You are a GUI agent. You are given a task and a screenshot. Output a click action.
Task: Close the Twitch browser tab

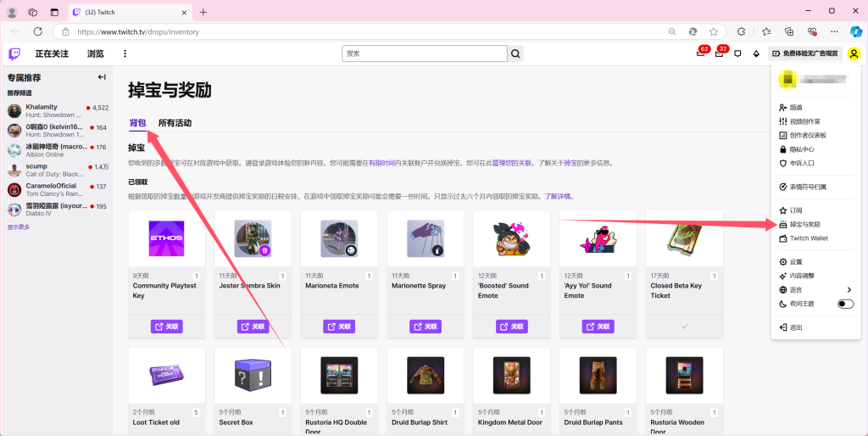(x=184, y=12)
